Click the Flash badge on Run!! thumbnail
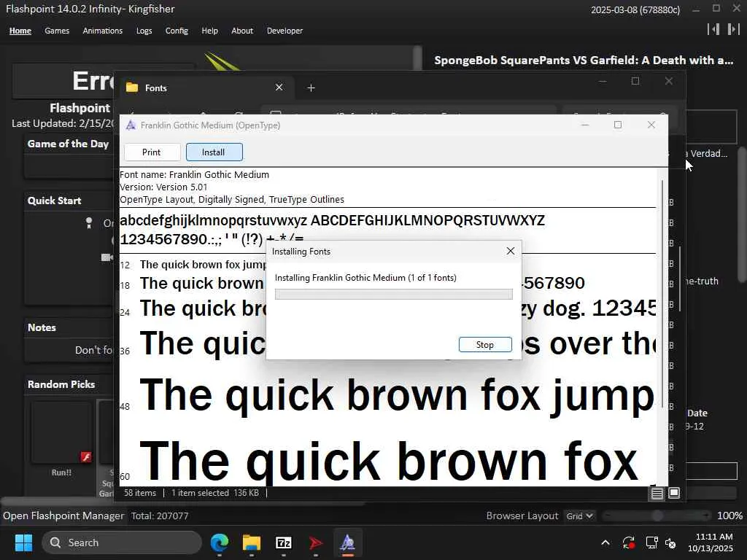747x560 pixels. click(x=86, y=457)
